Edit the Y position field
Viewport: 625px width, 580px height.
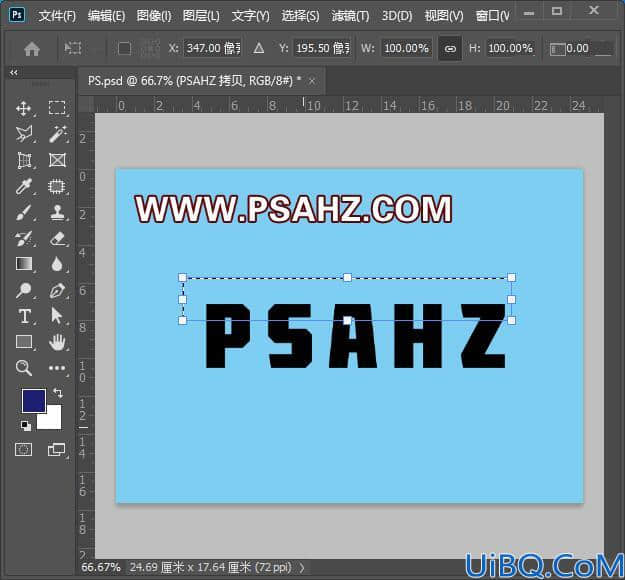coord(322,49)
